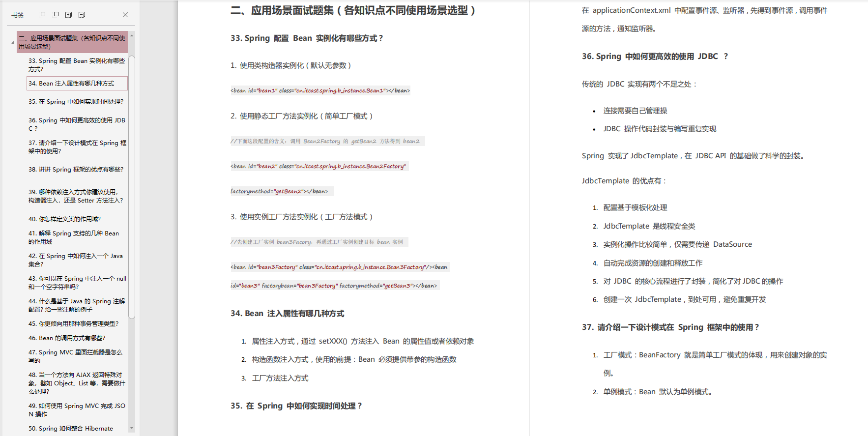Image resolution: width=868 pixels, height=436 pixels.
Task: Open bookmark 43. 你可以在 Spring 中注入一个 null
Action: click(77, 283)
